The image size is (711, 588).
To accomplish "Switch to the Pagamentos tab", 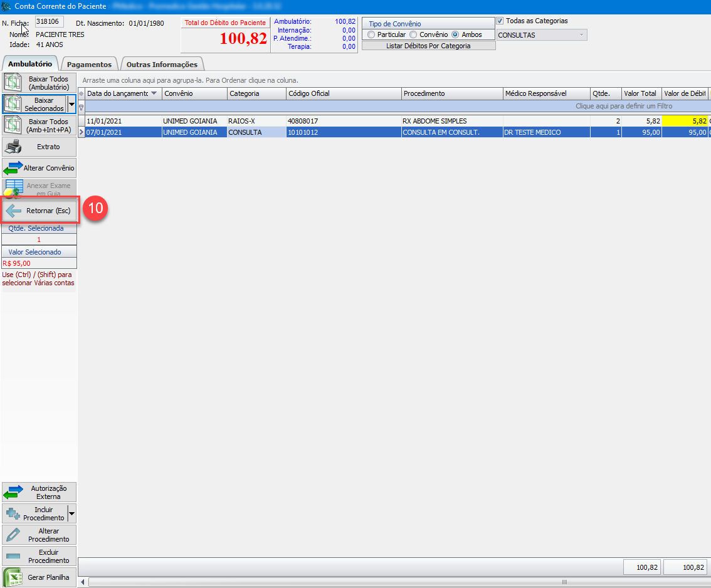I will (89, 64).
